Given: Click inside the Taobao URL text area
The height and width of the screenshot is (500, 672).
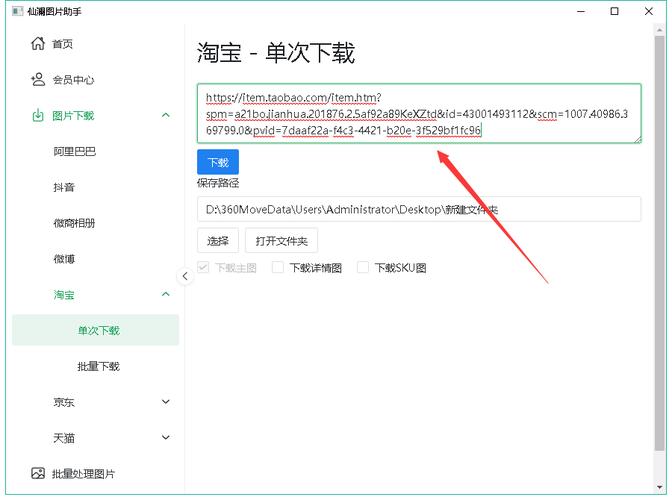Looking at the screenshot, I should (x=419, y=114).
